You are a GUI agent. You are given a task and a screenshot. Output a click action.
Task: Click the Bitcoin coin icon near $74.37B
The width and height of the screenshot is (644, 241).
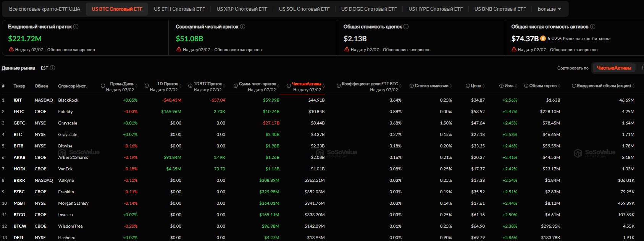543,39
